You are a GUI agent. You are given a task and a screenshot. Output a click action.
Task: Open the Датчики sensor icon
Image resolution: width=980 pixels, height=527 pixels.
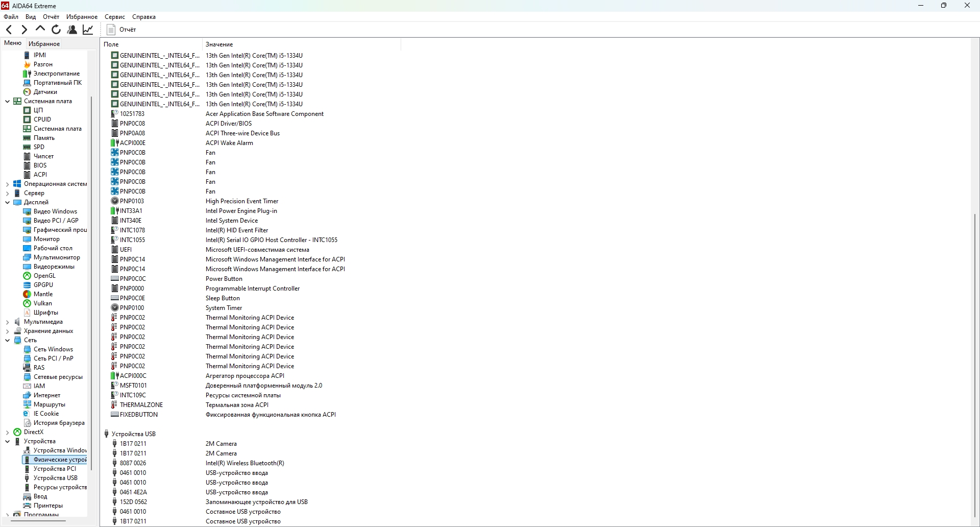pyautogui.click(x=27, y=92)
